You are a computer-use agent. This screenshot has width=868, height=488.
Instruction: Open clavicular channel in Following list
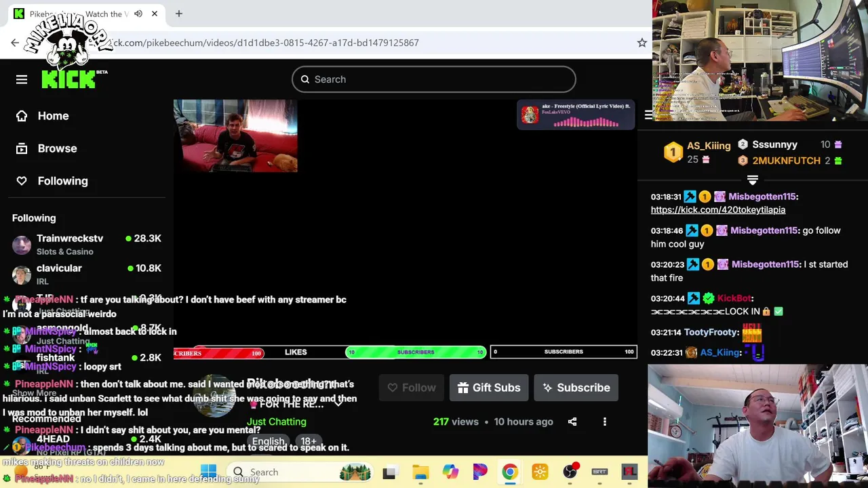tap(87, 274)
